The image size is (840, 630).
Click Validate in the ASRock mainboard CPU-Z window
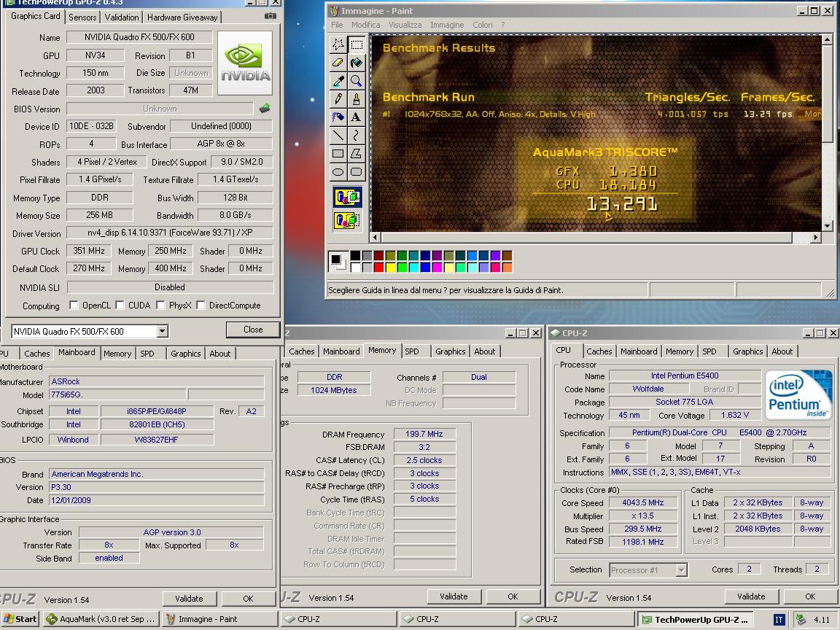tap(189, 599)
